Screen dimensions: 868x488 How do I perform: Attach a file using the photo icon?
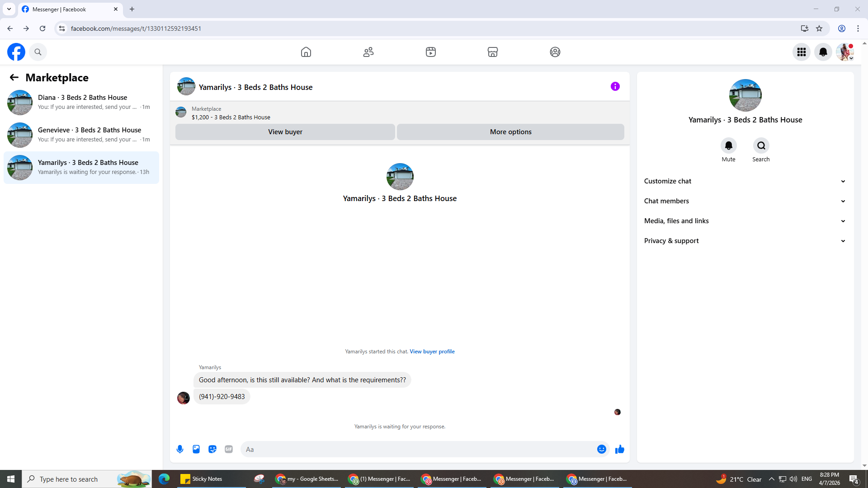click(196, 449)
